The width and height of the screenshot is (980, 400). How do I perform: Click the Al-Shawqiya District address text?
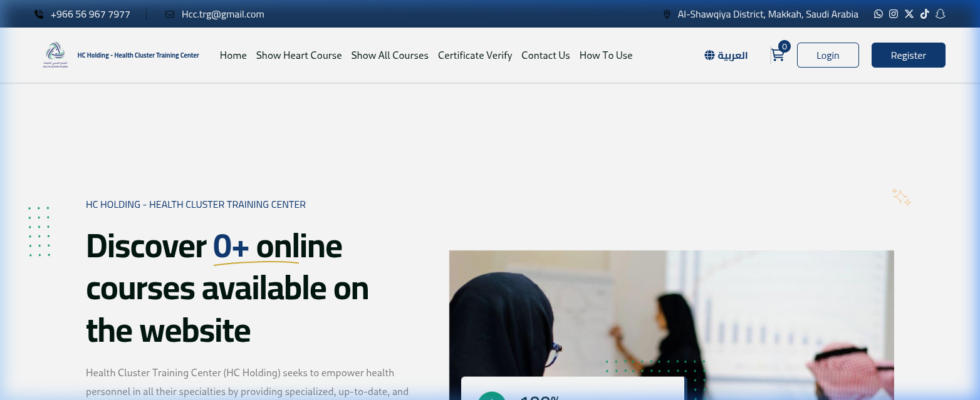coord(768,14)
